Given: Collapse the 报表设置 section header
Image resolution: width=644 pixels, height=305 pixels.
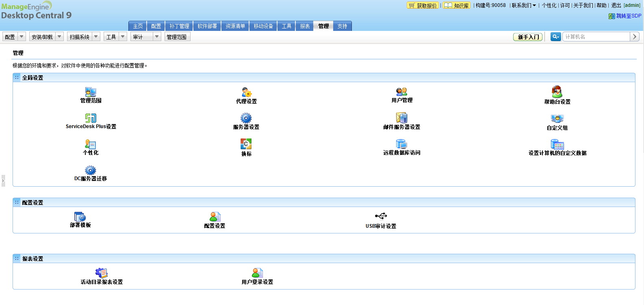Looking at the screenshot, I should coord(324,259).
